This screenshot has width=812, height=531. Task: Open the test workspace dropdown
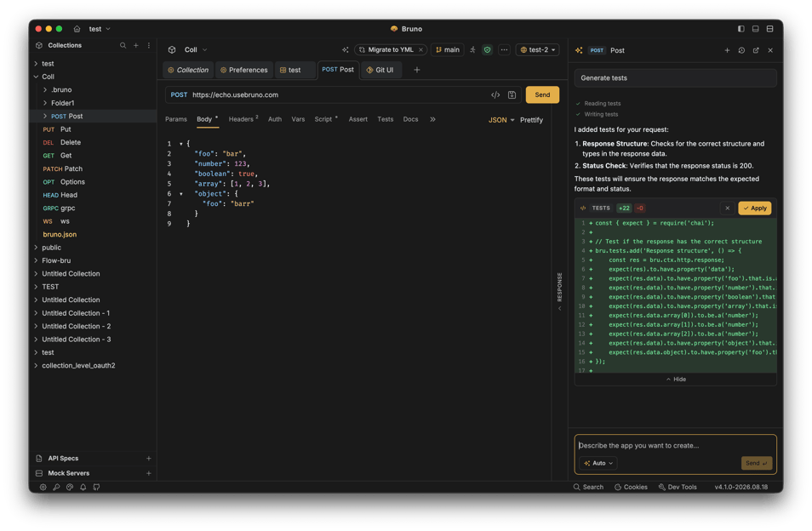point(100,29)
